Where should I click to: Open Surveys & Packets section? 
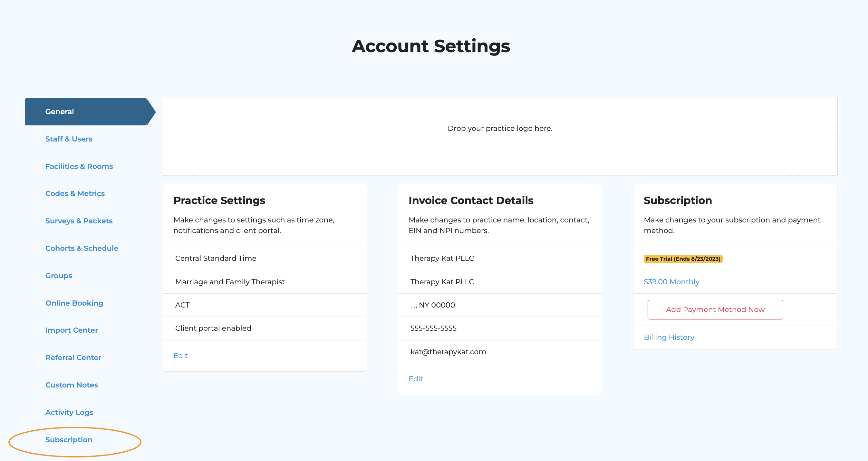point(79,221)
